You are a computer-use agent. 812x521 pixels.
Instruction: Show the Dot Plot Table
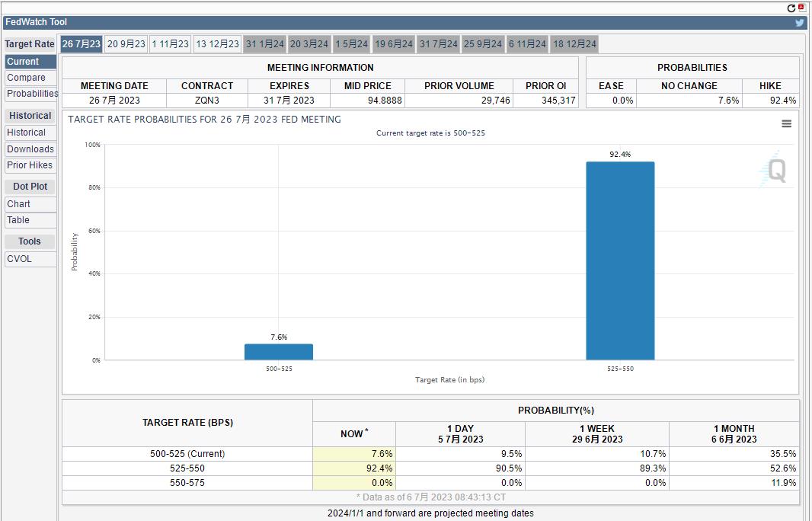(19, 220)
